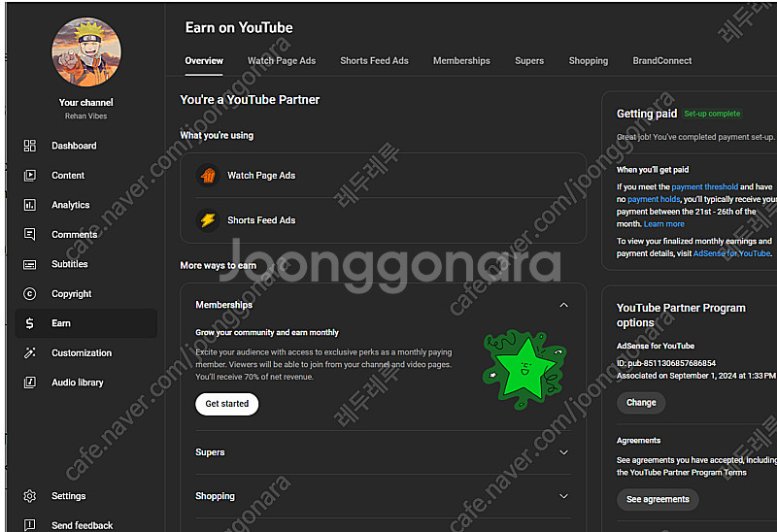Click the See agreements button
777x532 pixels.
[x=658, y=499]
